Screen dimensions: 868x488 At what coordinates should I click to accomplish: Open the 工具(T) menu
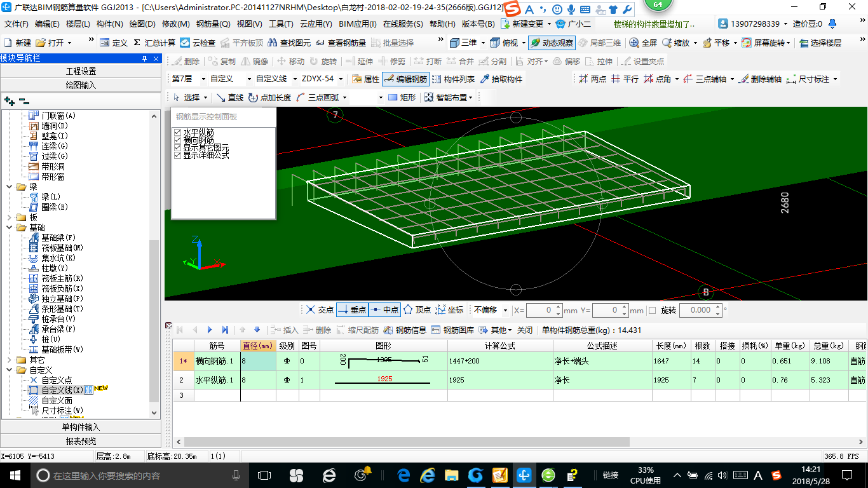[x=281, y=24]
